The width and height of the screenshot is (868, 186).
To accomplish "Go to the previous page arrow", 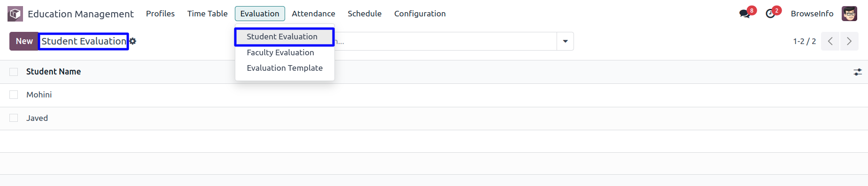I will (830, 41).
